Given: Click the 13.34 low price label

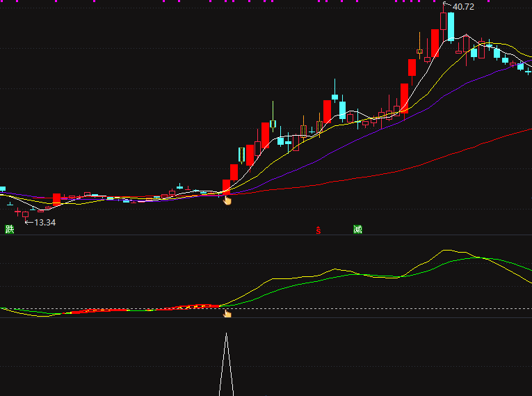Looking at the screenshot, I should click(x=45, y=223).
